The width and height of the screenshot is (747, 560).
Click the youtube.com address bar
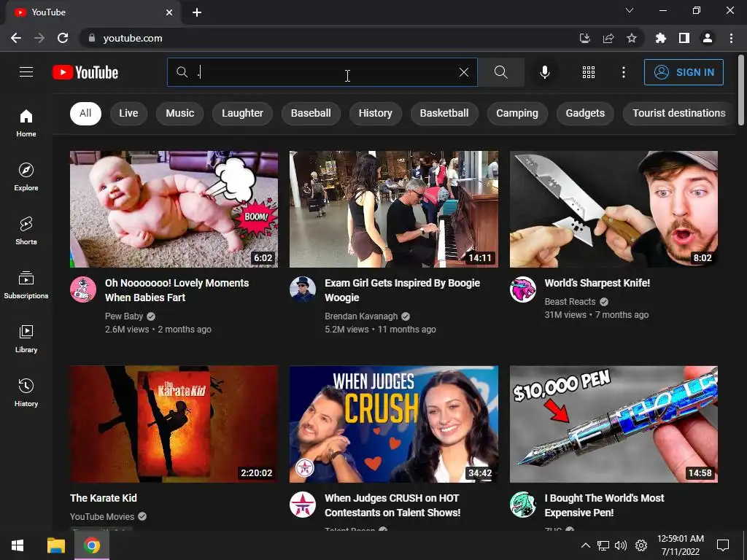point(133,38)
